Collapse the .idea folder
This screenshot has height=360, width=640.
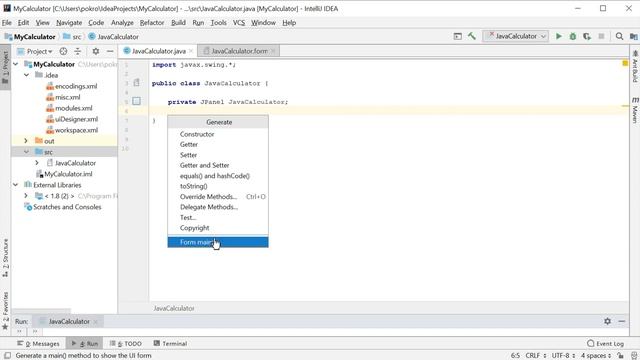27,75
